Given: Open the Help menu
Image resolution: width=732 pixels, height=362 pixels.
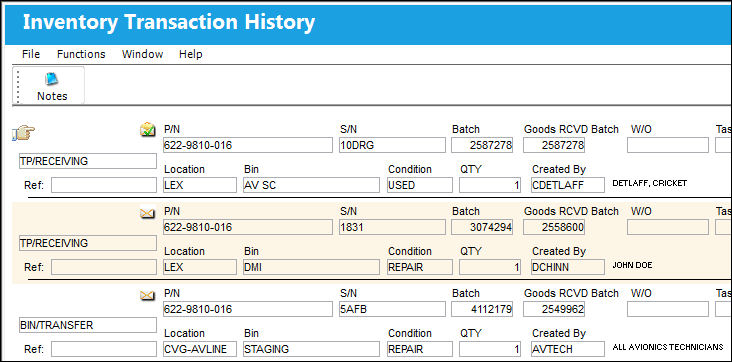Looking at the screenshot, I should point(190,54).
